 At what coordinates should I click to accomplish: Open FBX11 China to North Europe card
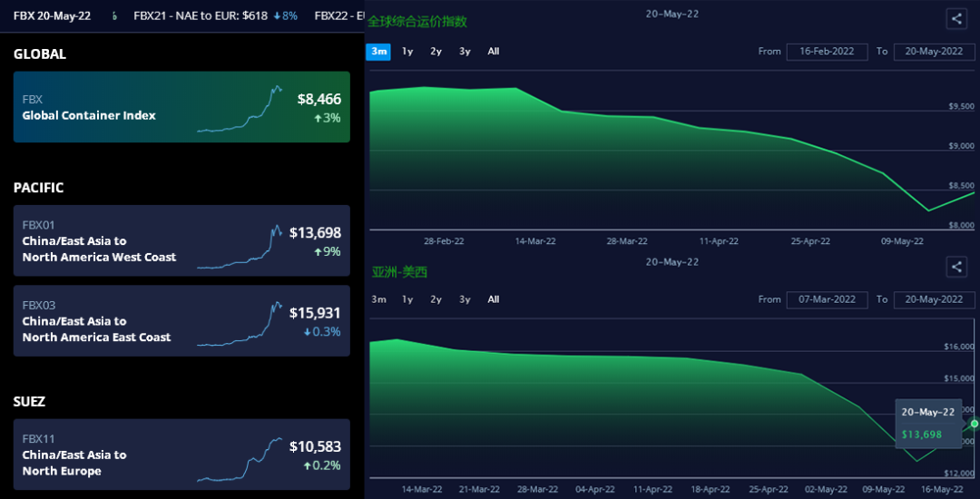181,455
